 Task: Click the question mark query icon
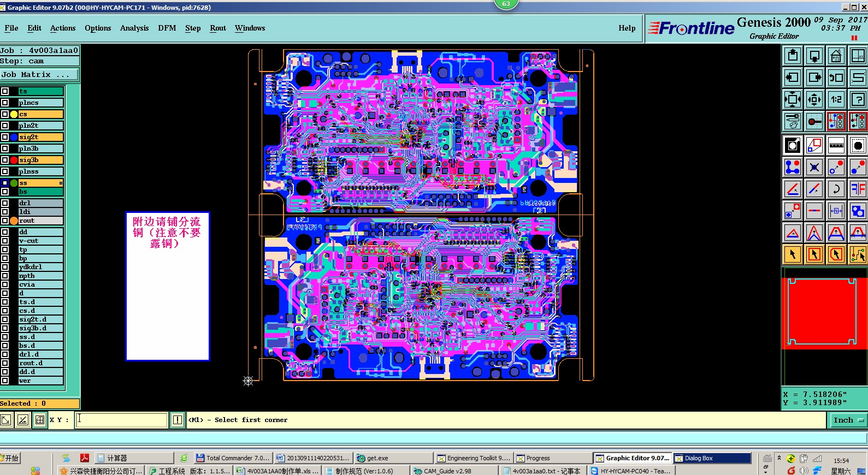click(858, 99)
